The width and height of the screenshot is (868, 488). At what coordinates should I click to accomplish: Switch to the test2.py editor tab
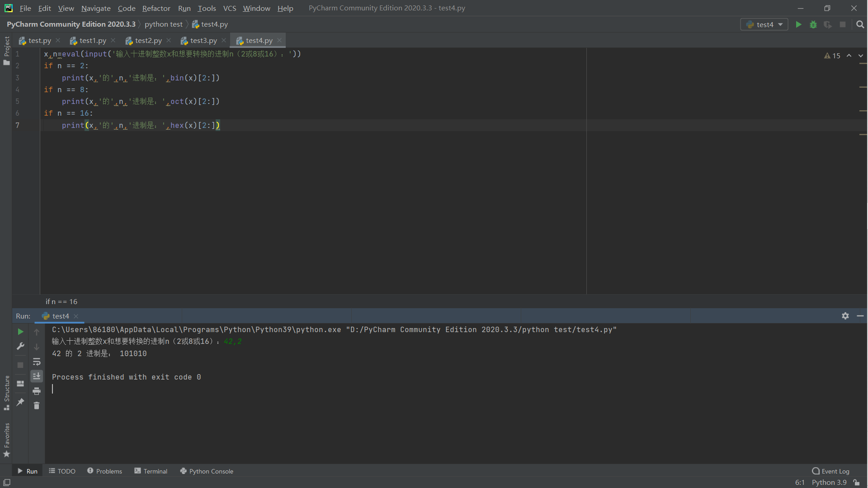click(148, 40)
